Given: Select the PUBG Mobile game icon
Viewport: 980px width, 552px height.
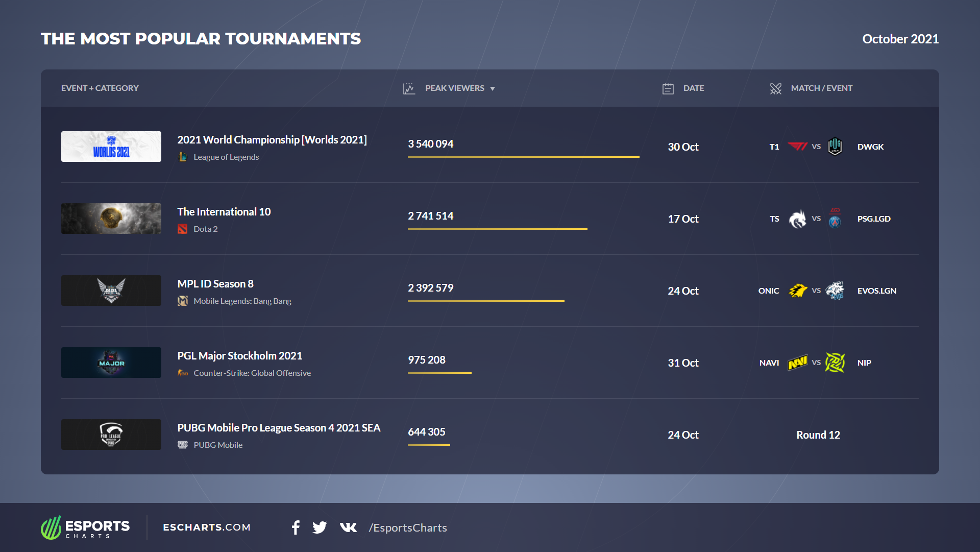Looking at the screenshot, I should (x=183, y=445).
